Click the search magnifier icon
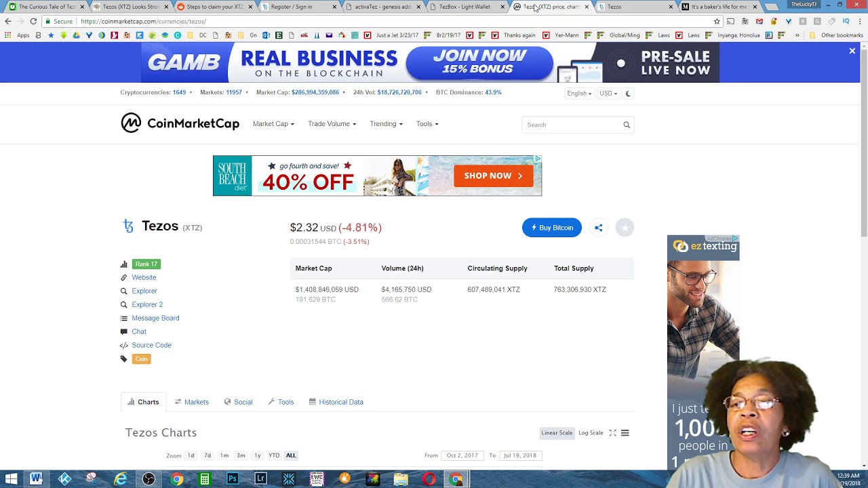Image resolution: width=868 pixels, height=488 pixels. [627, 125]
